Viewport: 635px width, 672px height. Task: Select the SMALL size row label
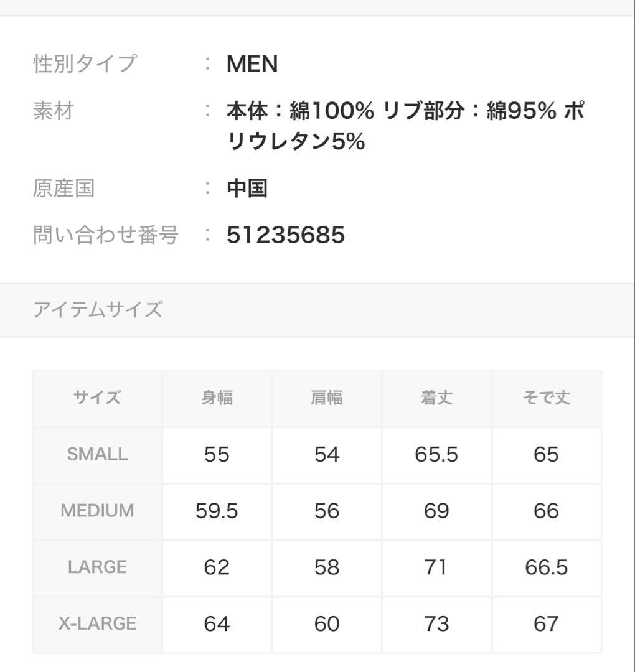coord(97,454)
